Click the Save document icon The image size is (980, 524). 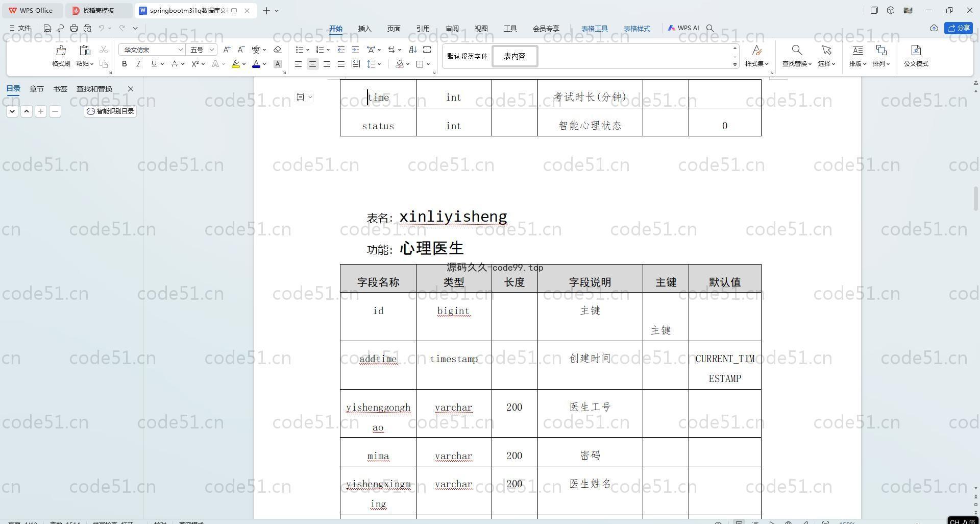tap(47, 28)
